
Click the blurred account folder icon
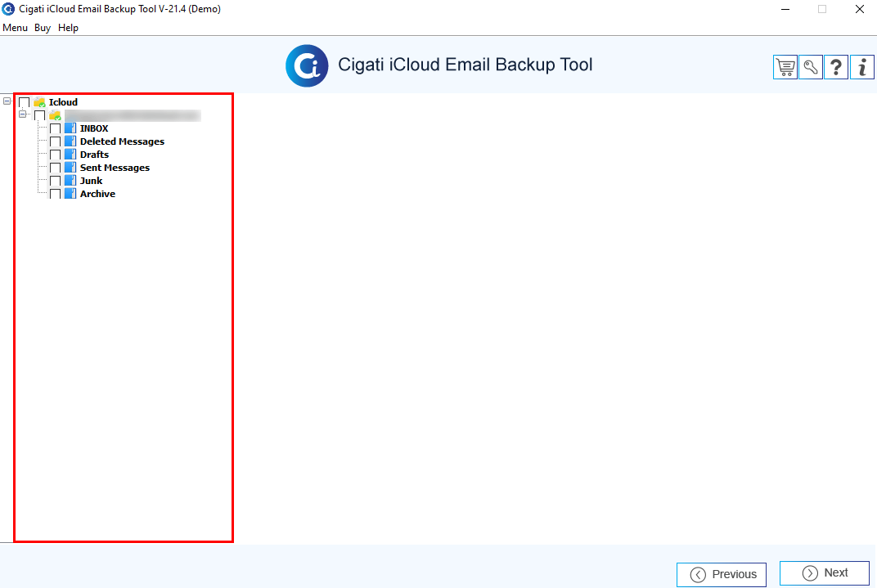[55, 115]
